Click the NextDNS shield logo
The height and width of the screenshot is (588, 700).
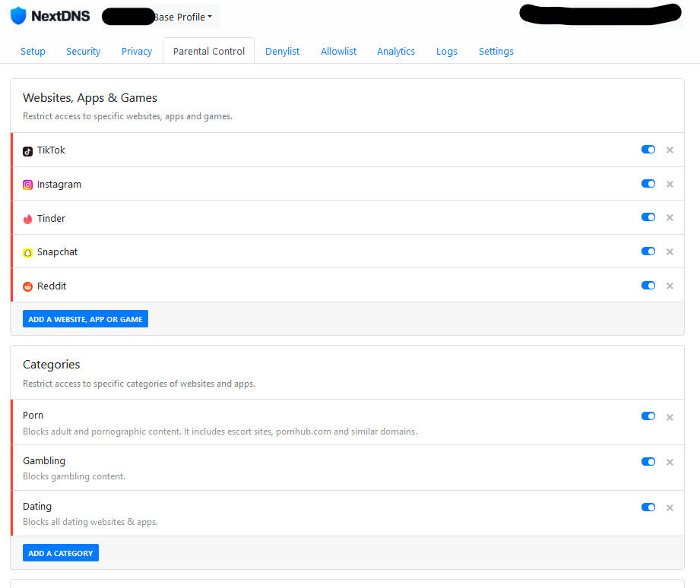click(x=18, y=16)
